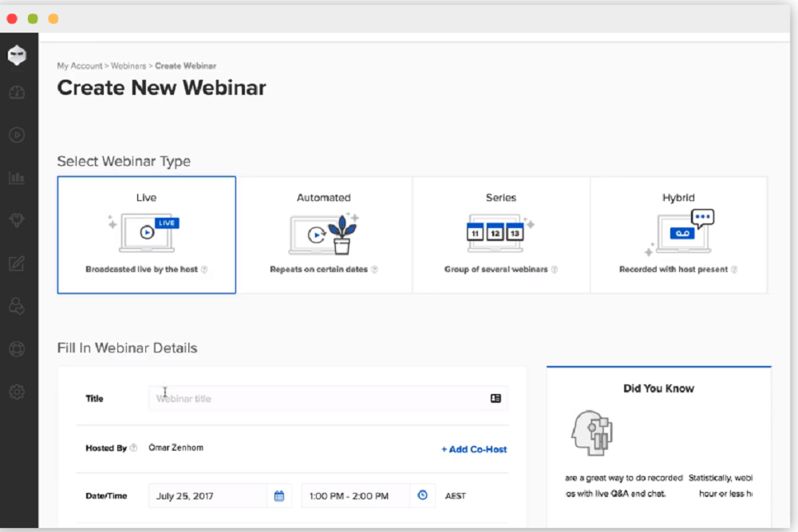This screenshot has height=532, width=798.
Task: Open the clock time picker for the webinar
Action: [x=422, y=495]
